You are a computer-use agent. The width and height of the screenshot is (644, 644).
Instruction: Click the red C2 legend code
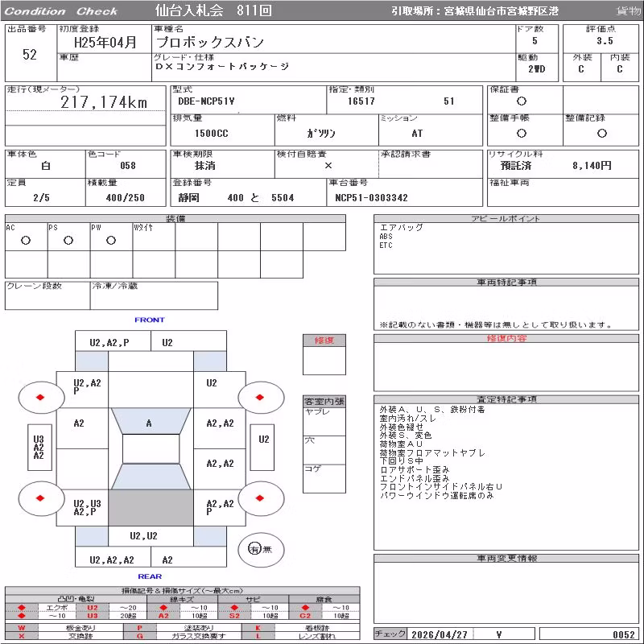click(x=305, y=616)
